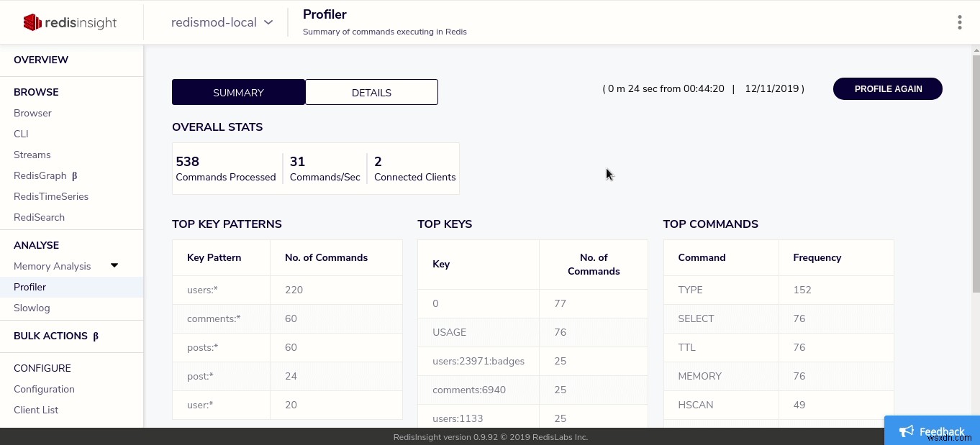This screenshot has height=445, width=980.
Task: Click the users:* command count 220
Action: [294, 290]
